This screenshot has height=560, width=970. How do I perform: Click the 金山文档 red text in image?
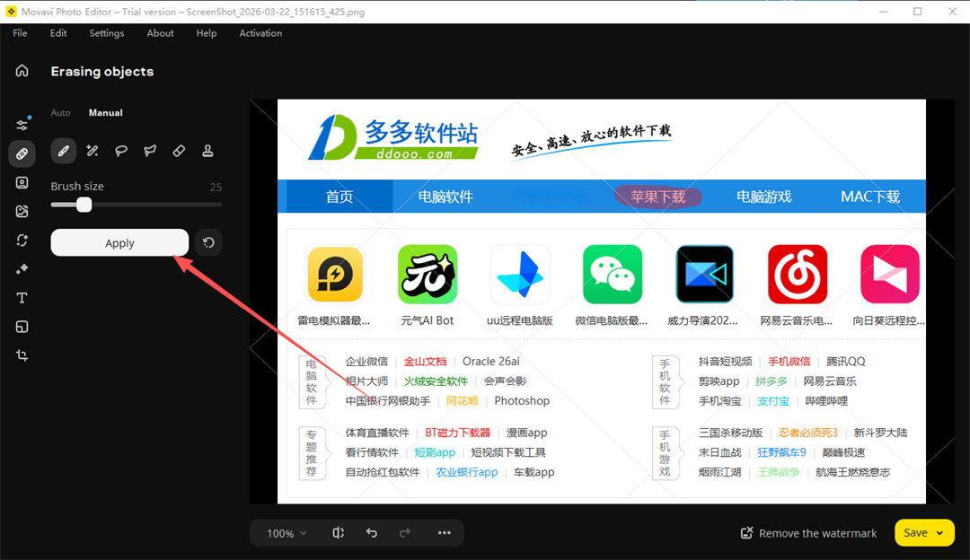tap(425, 361)
